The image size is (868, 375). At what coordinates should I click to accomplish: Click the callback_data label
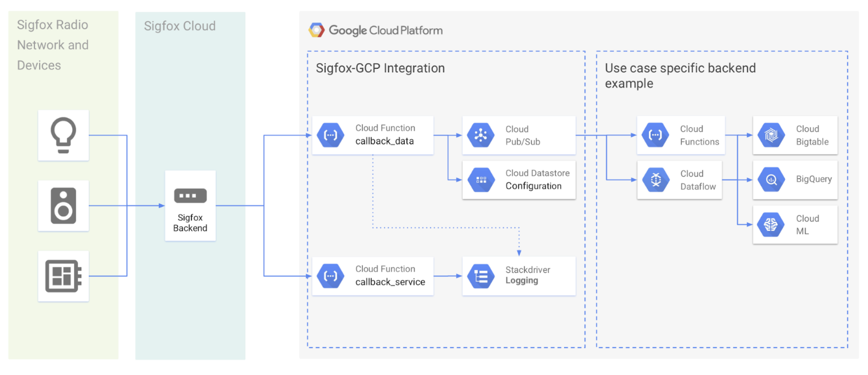click(384, 141)
